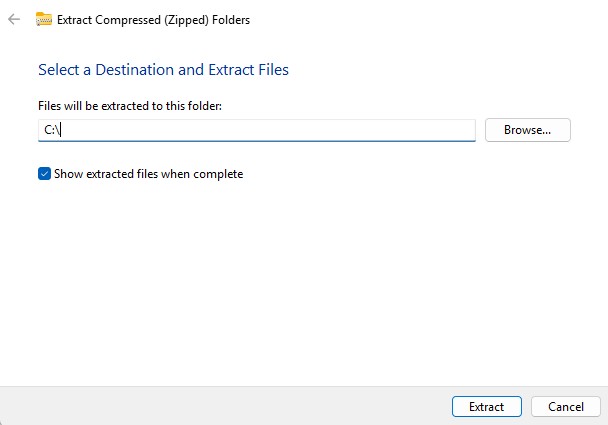Image resolution: width=608 pixels, height=425 pixels.
Task: Click the word 'complete' in the checkbox label
Action: click(218, 174)
